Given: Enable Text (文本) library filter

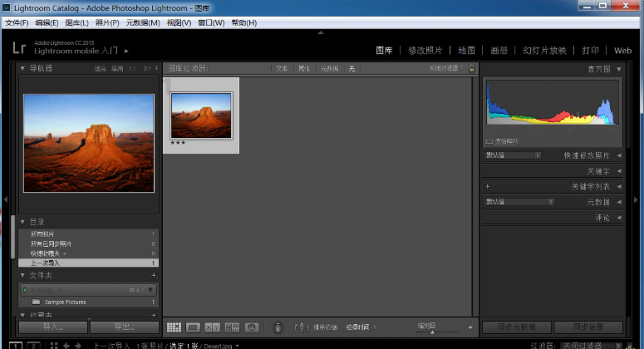Looking at the screenshot, I should coord(282,69).
